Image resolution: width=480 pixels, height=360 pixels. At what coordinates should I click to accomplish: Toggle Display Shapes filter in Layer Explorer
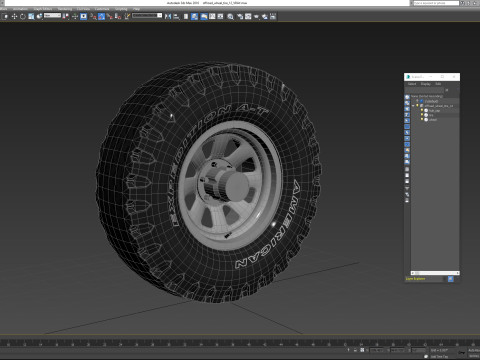[x=407, y=103]
